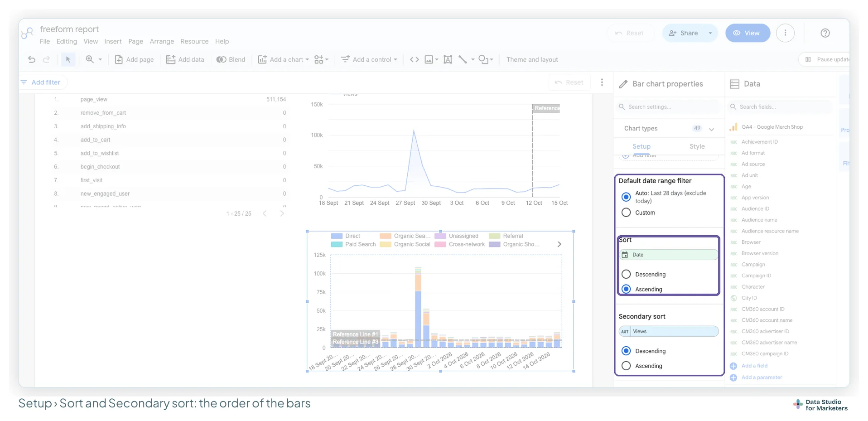Viewport: 868px width, 421px height.
Task: Open canvas three-dot menu next to Reset
Action: pyautogui.click(x=602, y=82)
